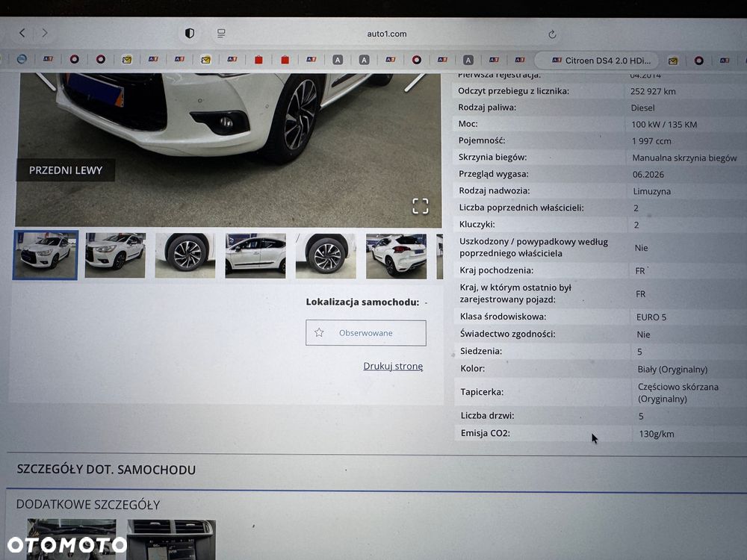Click the Safari forward arrow
747x560 pixels.
(45, 33)
